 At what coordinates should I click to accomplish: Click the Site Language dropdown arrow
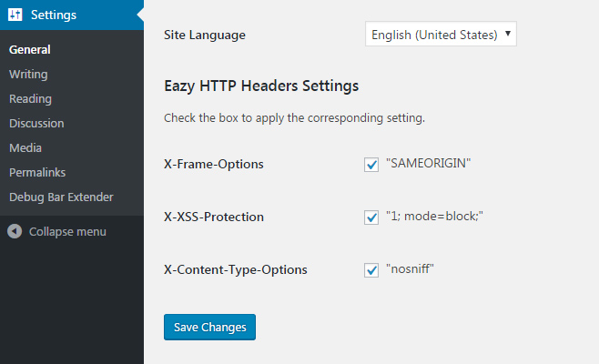pyautogui.click(x=508, y=34)
